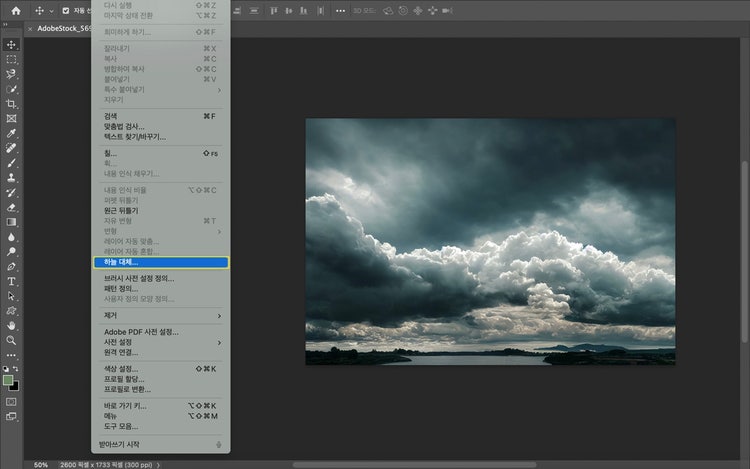
Task: Select the Move tool in the toolbar
Action: pos(12,45)
